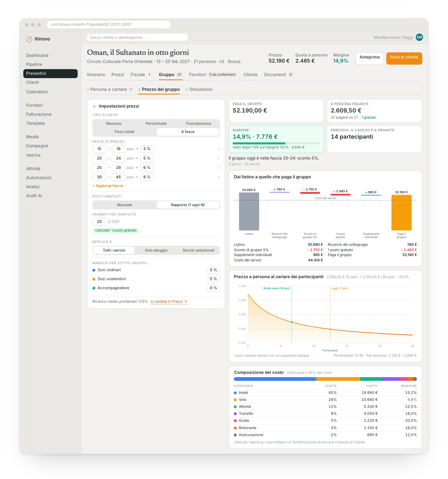Select A fasce discount type
The width and height of the screenshot is (448, 479).
coord(188,132)
